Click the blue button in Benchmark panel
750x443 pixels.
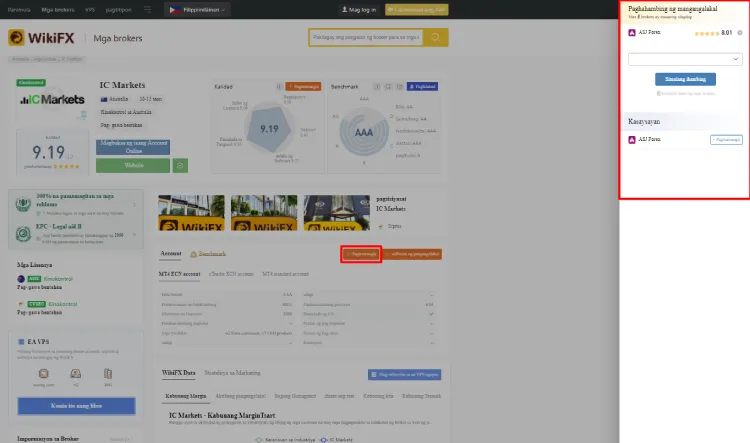(x=422, y=87)
